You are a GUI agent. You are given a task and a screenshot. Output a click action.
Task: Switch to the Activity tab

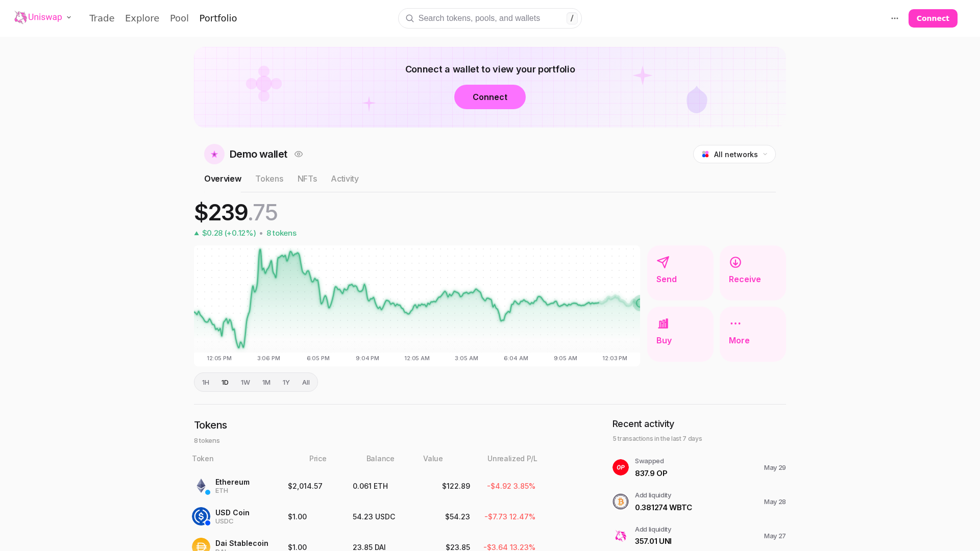pos(345,179)
